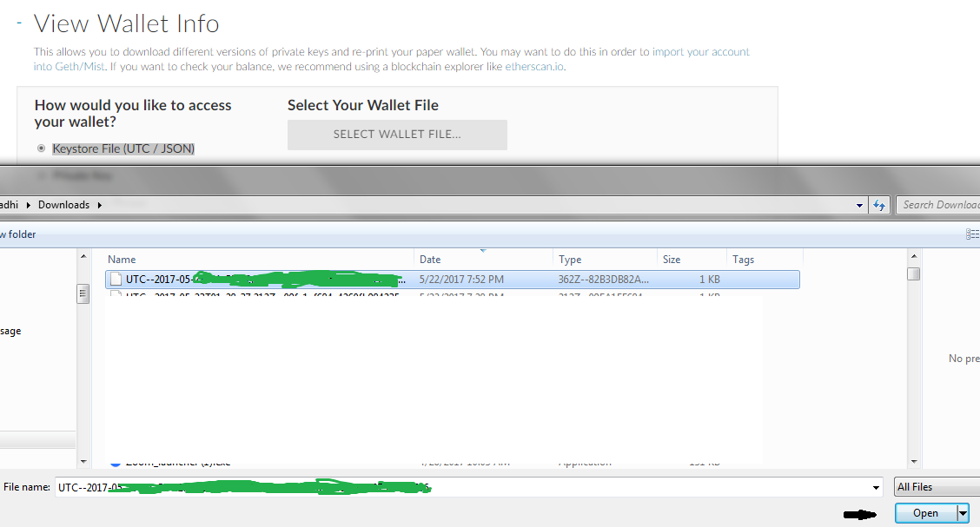The image size is (980, 527).
Task: Click the file list scrollbar thumb
Action: point(914,273)
